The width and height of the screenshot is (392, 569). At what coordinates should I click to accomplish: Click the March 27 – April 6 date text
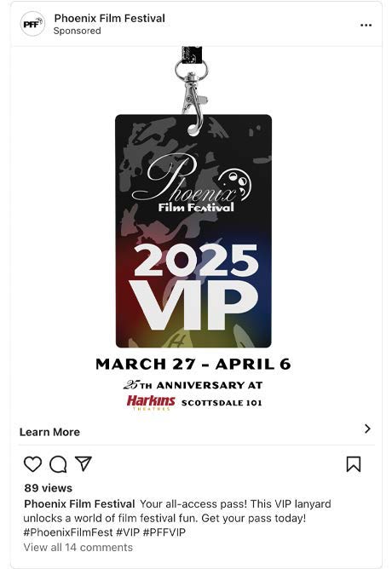click(193, 364)
